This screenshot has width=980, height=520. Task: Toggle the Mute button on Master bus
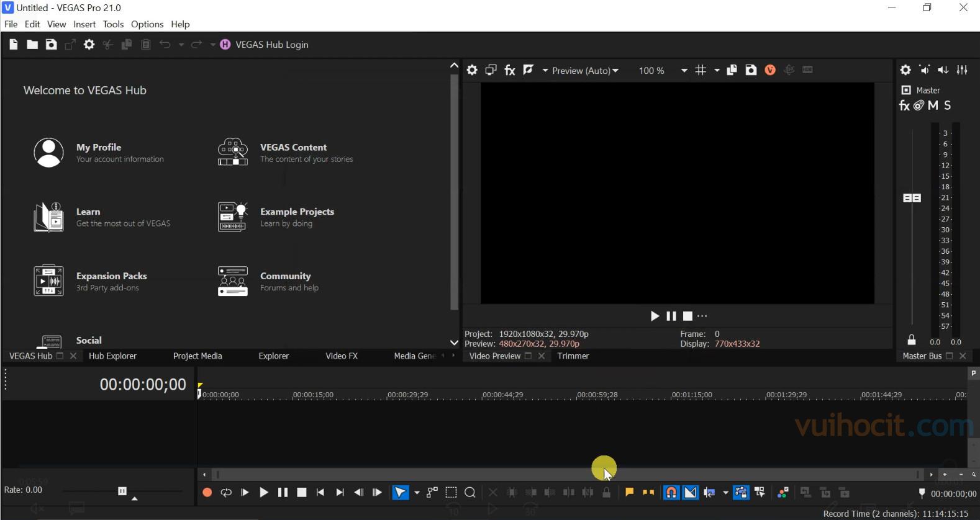(933, 105)
